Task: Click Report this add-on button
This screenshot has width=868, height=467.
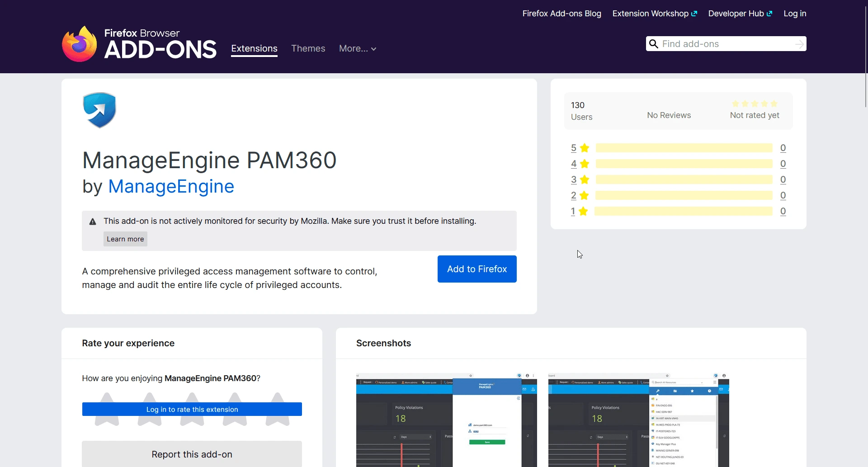Action: (192, 454)
